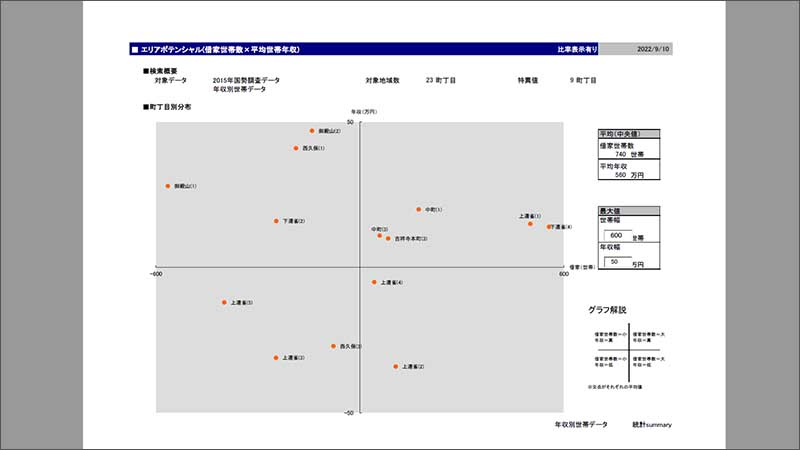Select the 西久保(1) data point
This screenshot has height=450, width=800.
coord(296,148)
